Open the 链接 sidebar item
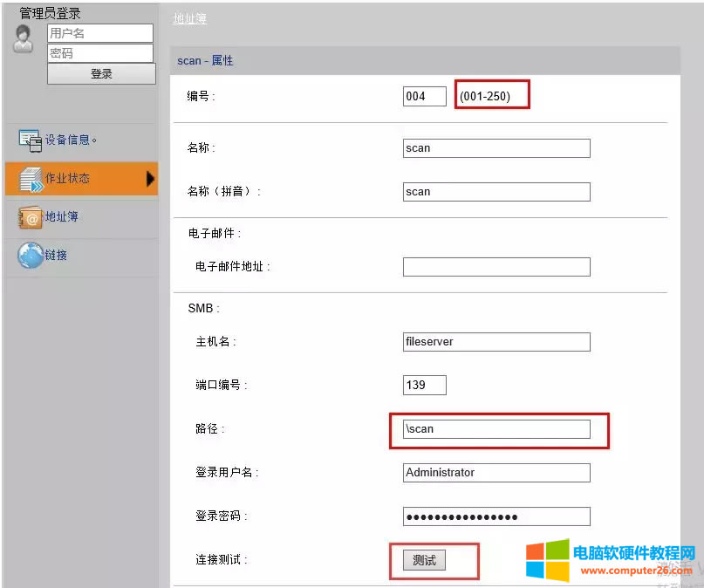Image resolution: width=704 pixels, height=588 pixels. click(57, 256)
